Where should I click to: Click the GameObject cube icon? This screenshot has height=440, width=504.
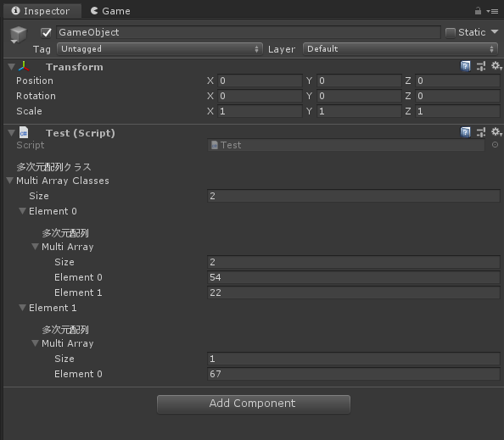click(19, 34)
